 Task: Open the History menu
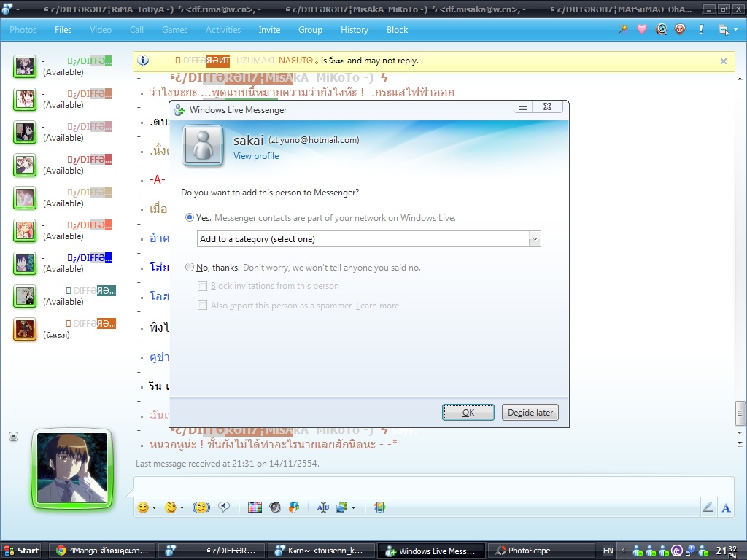coord(355,29)
